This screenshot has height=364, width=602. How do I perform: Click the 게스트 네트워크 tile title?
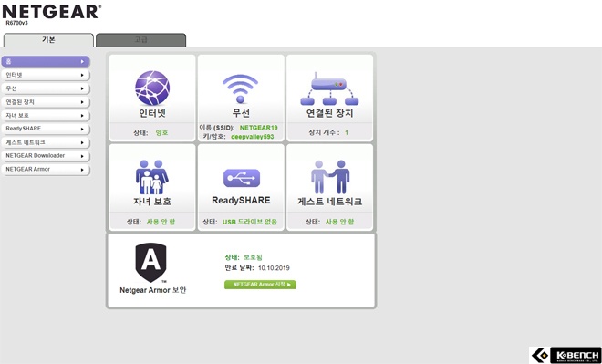330,202
